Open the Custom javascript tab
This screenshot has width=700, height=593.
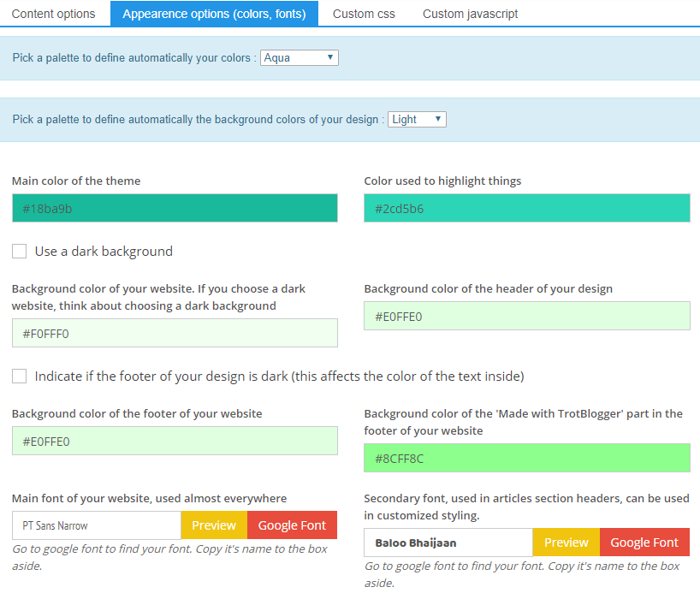(469, 14)
